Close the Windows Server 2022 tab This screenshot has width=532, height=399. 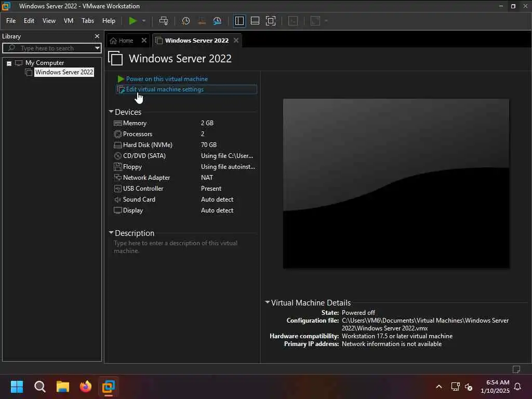click(236, 41)
